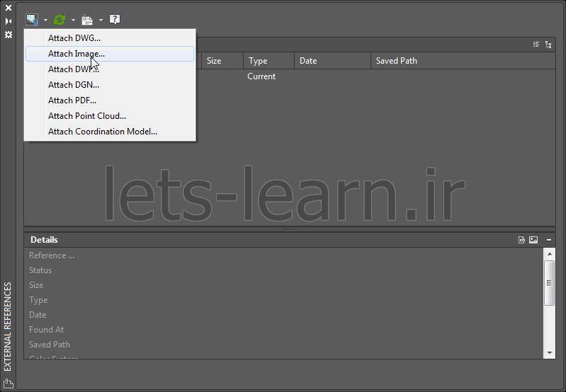
Task: Click the Change Path icon
Action: pos(87,21)
